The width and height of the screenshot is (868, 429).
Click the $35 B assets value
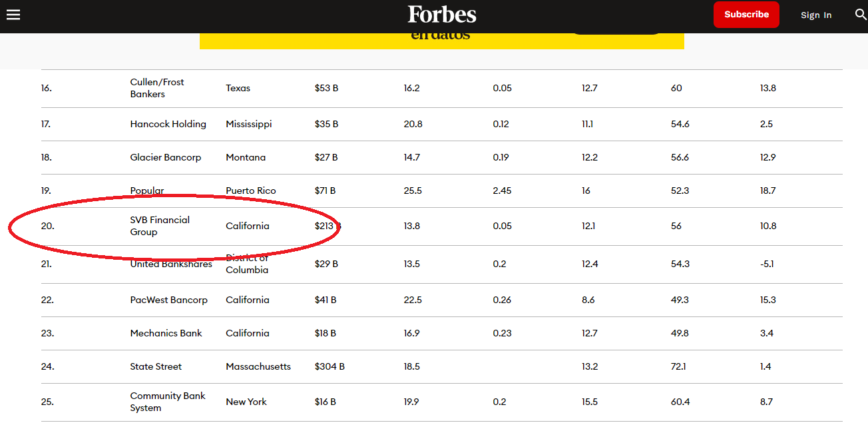click(x=327, y=124)
